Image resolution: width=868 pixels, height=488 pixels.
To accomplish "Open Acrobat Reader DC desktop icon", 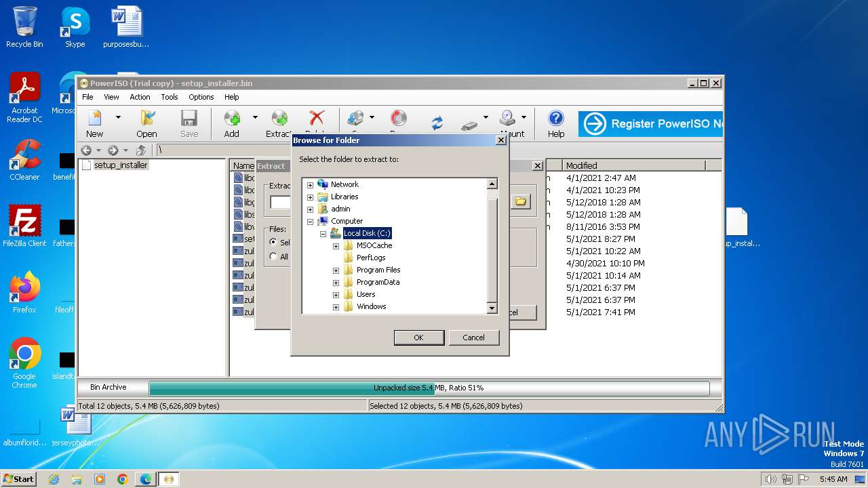I will pyautogui.click(x=24, y=98).
